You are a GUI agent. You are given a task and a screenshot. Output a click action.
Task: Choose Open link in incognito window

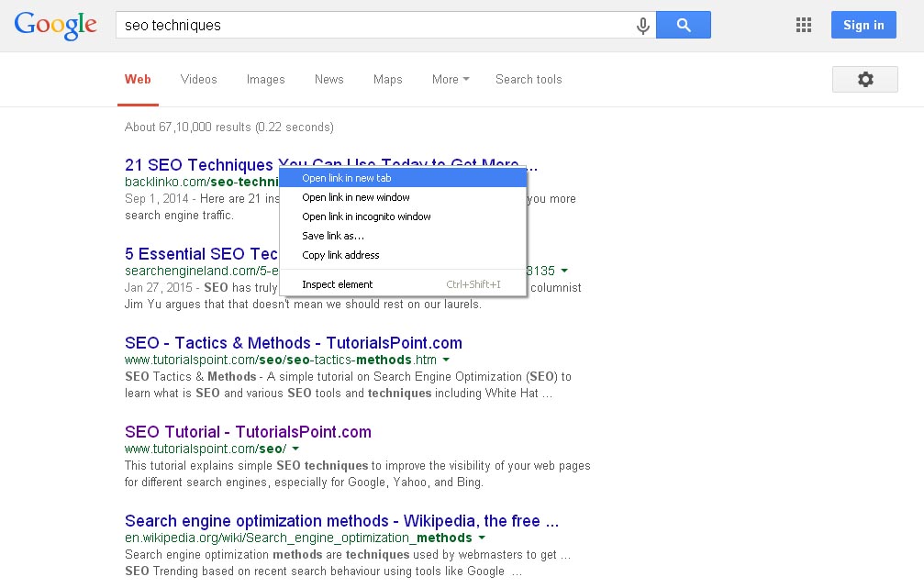(x=403, y=216)
